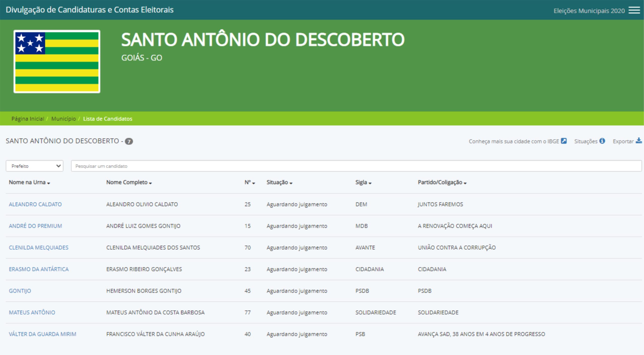
Task: Open candidate VÁLTER DA GUARDA MIRIM
Action: coord(43,334)
